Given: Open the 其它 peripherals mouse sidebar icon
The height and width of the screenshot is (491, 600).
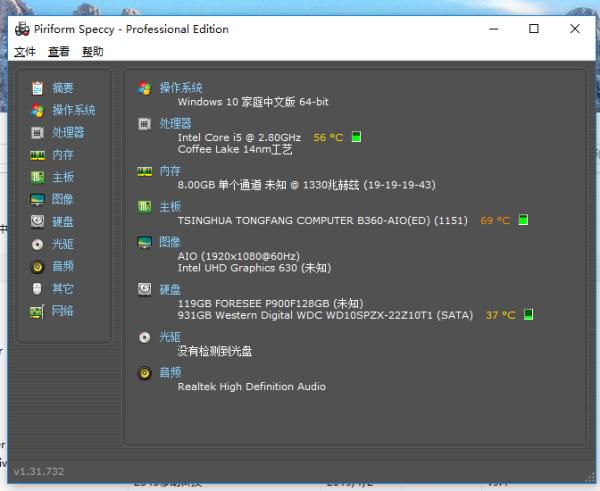Looking at the screenshot, I should (37, 289).
